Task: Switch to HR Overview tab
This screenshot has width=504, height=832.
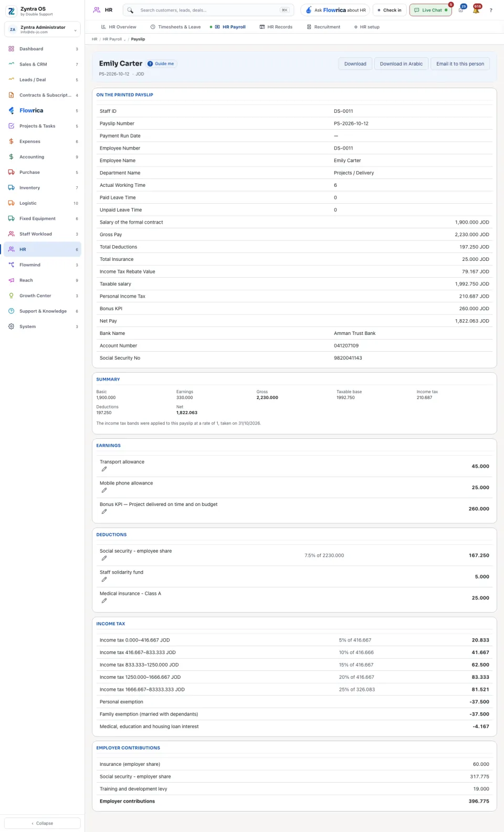Action: point(119,27)
